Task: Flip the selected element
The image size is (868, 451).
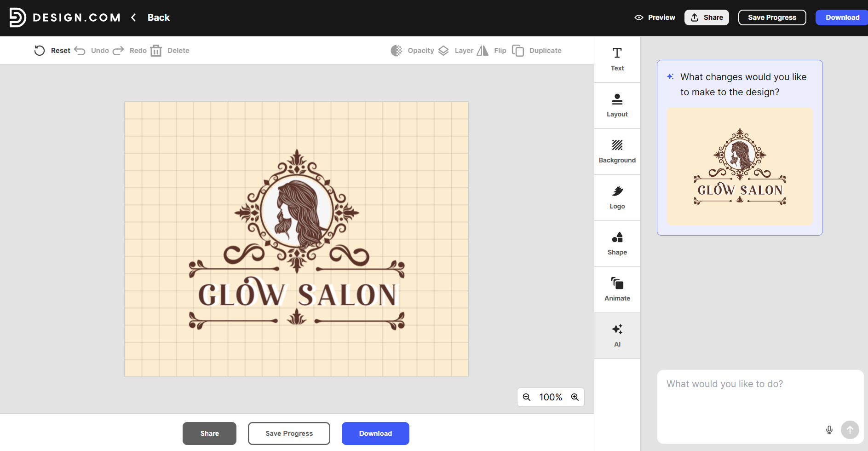Action: click(x=491, y=51)
